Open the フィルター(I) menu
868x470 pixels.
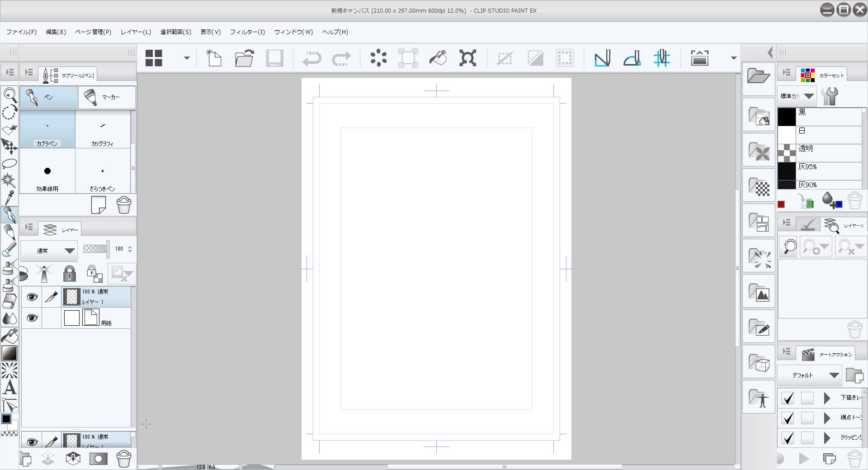[247, 32]
